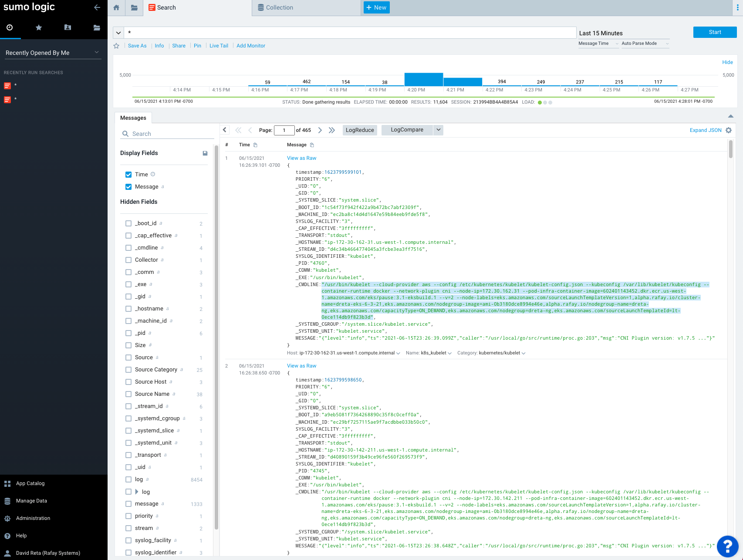Check the Source Host field

tap(128, 382)
